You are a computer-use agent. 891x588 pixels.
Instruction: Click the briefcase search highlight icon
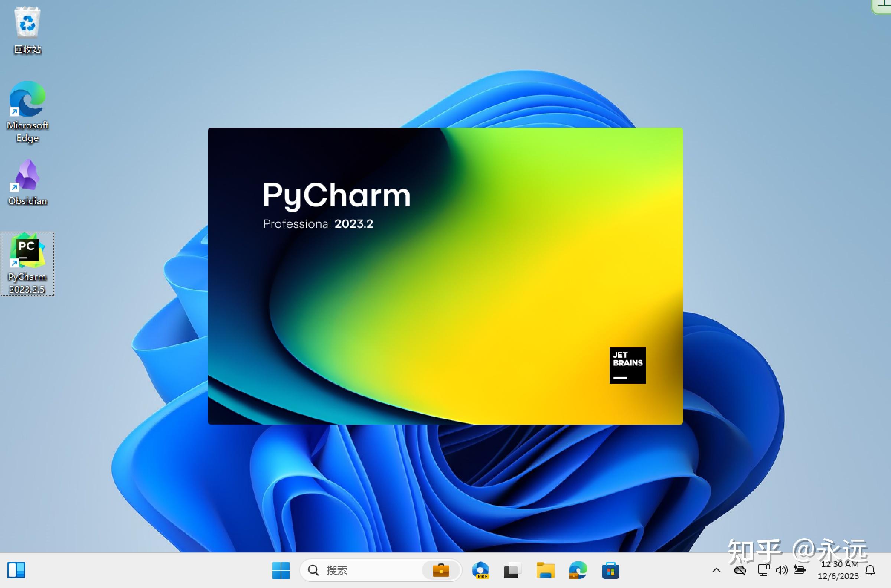click(441, 571)
